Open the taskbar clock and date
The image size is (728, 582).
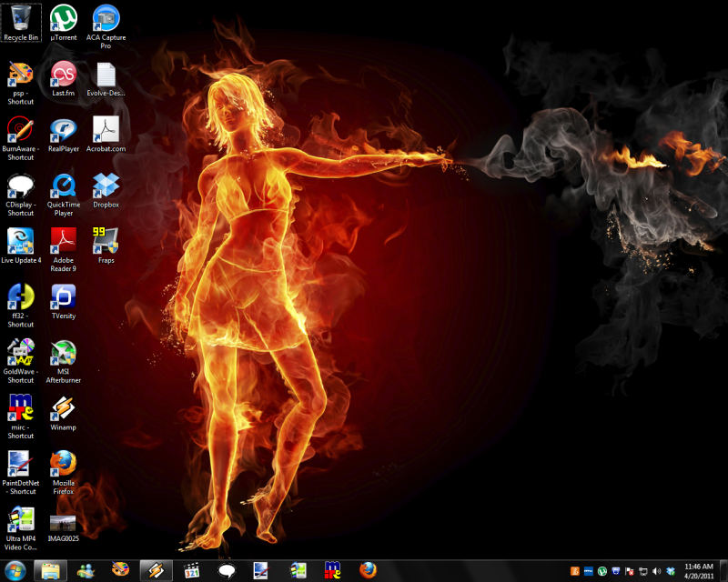[x=699, y=570]
